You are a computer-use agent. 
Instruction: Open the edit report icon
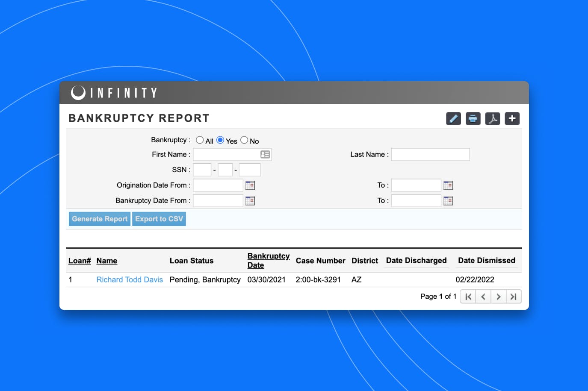[x=453, y=118]
